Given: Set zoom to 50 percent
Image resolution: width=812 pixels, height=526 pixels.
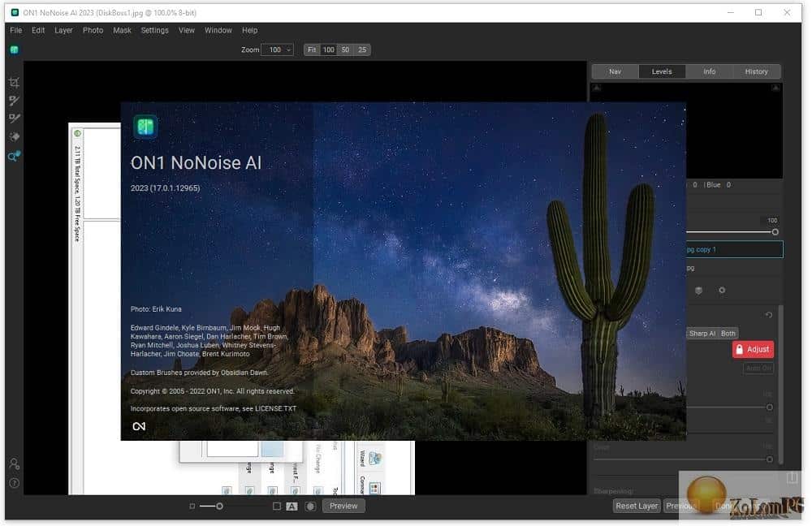Looking at the screenshot, I should tap(345, 50).
